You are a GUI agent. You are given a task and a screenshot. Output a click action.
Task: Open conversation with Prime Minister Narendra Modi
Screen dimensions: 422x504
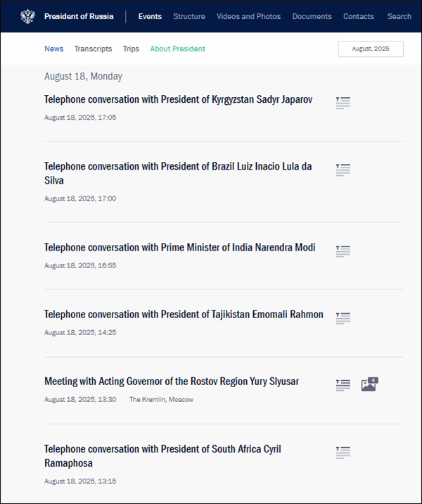point(179,248)
